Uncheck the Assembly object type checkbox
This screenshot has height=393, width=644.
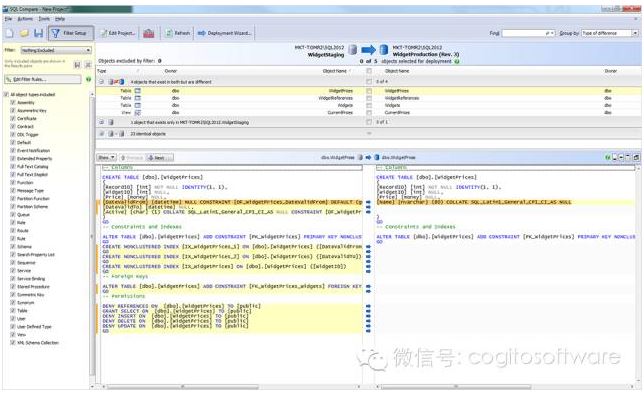point(13,103)
